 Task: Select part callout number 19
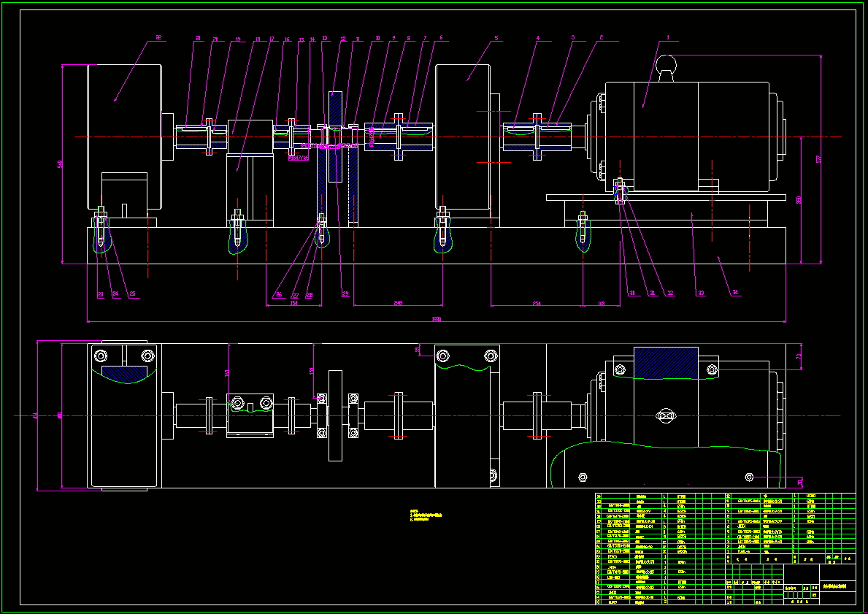tap(237, 39)
